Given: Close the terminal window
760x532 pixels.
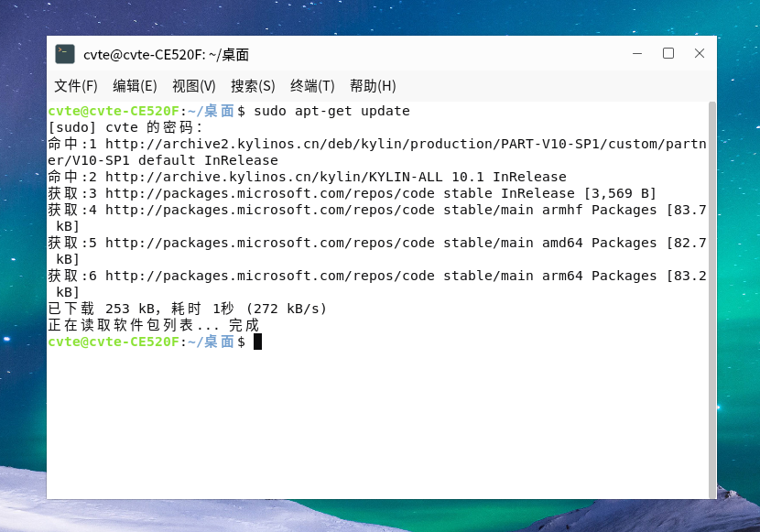Looking at the screenshot, I should click(700, 53).
